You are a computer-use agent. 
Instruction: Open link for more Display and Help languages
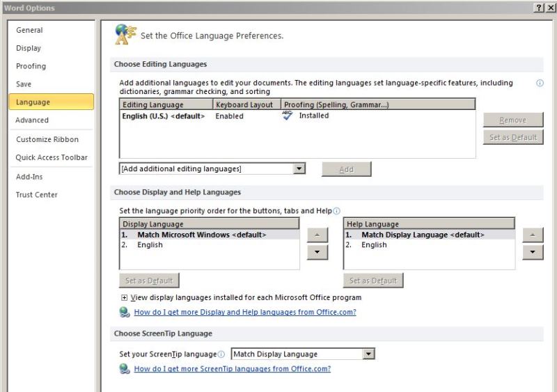click(245, 312)
